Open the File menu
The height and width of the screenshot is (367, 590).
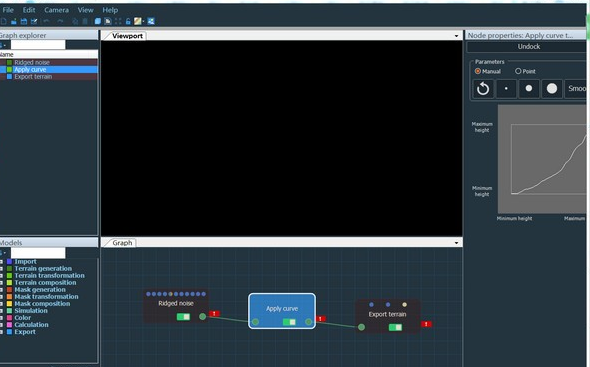click(8, 10)
